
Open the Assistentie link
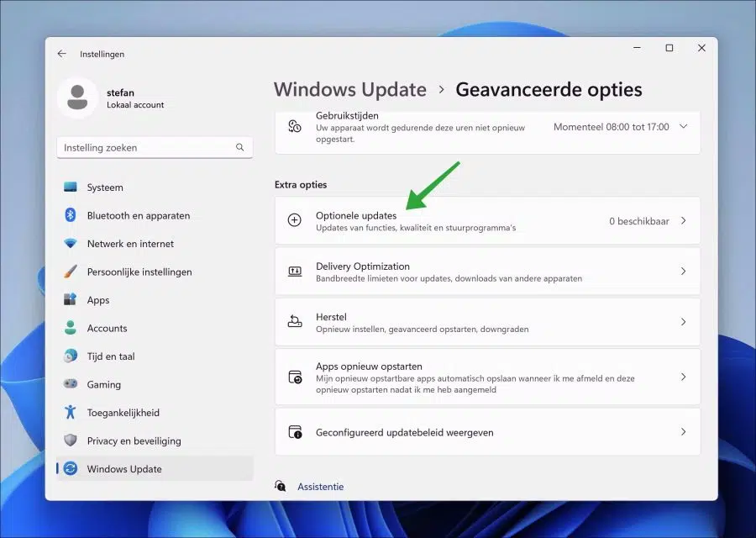pyautogui.click(x=321, y=487)
